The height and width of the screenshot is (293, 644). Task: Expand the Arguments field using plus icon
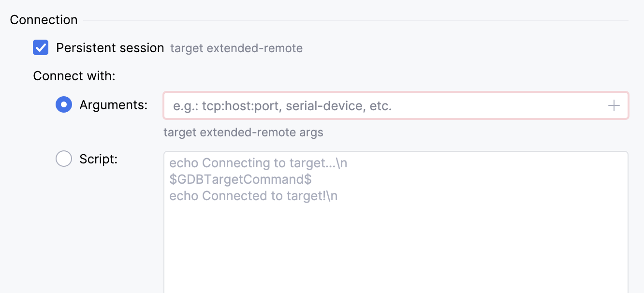(x=614, y=106)
